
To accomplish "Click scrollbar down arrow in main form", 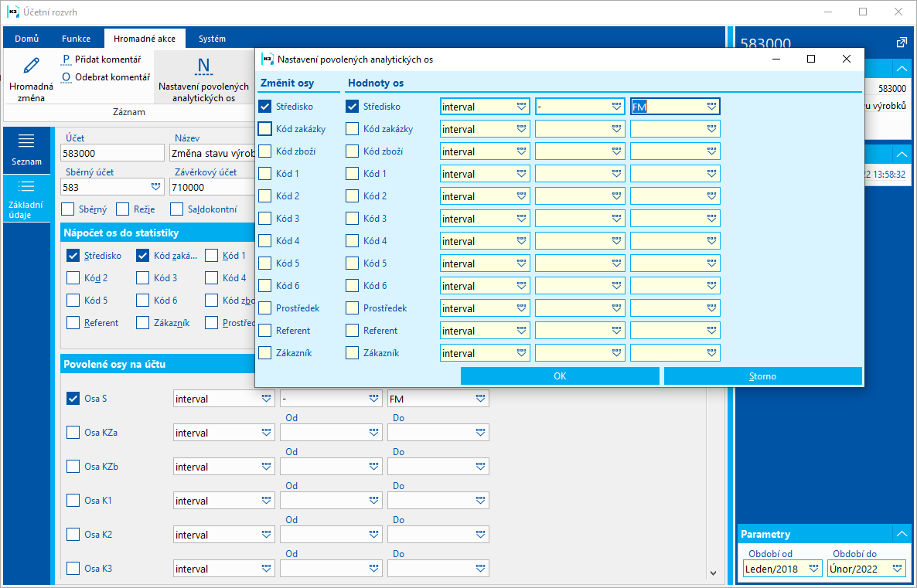I will [x=713, y=573].
